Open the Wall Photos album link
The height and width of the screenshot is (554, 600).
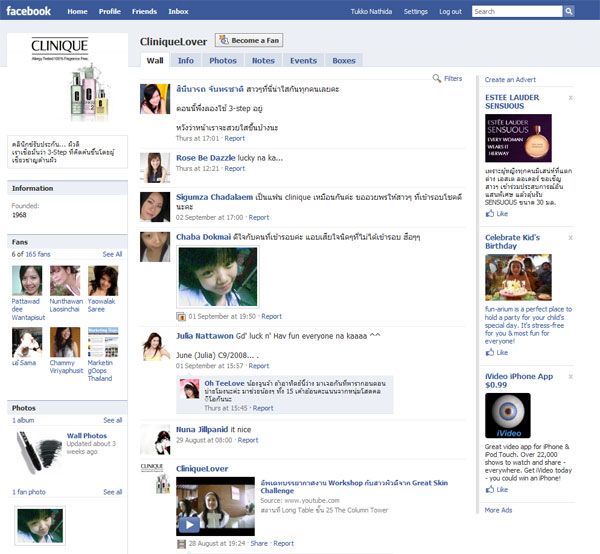tap(87, 436)
